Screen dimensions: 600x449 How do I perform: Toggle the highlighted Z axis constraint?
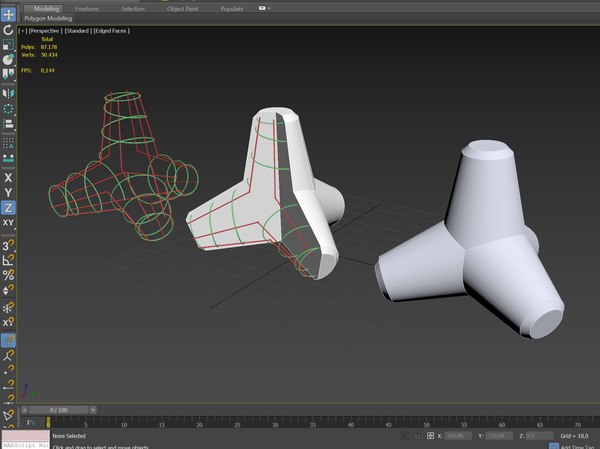click(8, 207)
